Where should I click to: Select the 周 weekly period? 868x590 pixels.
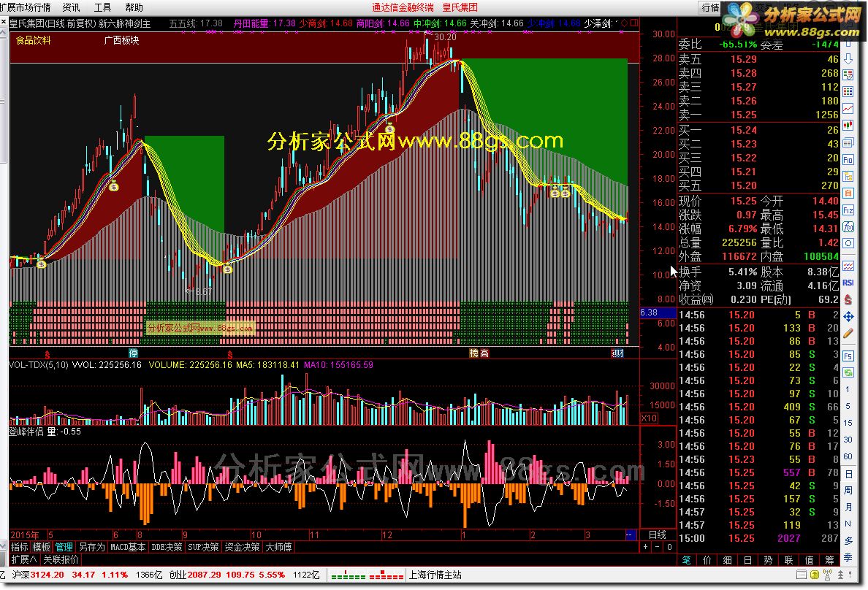[848, 491]
